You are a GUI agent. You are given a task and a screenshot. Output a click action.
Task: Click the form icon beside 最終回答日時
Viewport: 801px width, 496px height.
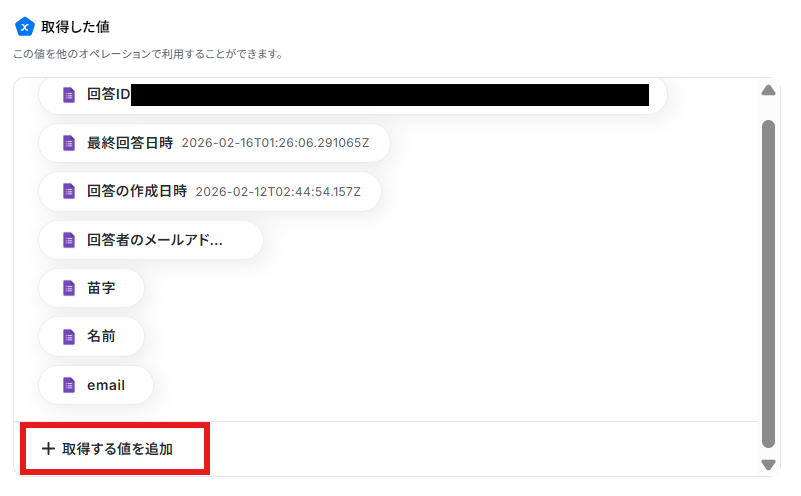click(69, 143)
